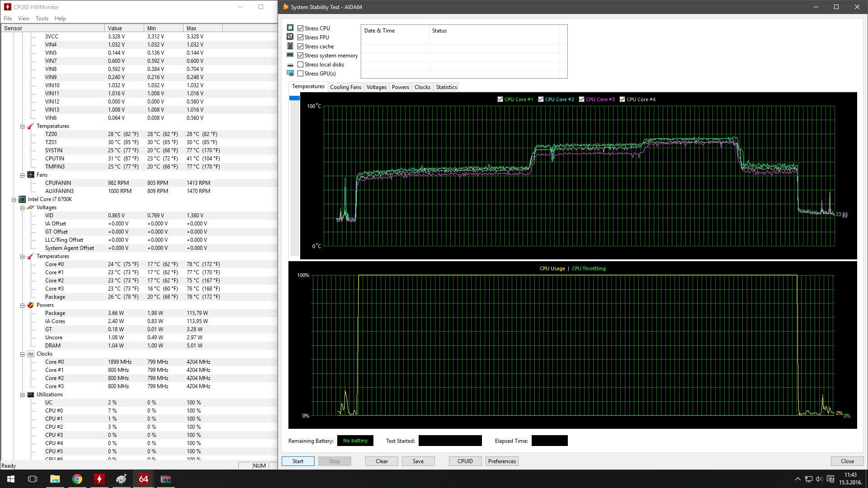The image size is (868, 488).
Task: Open File Explorer from the taskbar
Action: pyautogui.click(x=55, y=479)
